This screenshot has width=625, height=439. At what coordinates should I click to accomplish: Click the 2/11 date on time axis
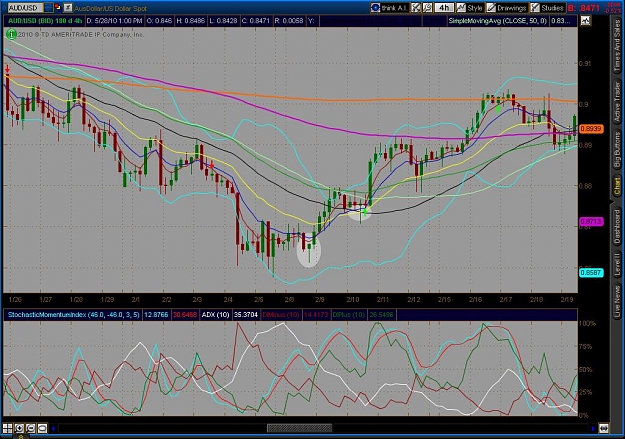383,299
